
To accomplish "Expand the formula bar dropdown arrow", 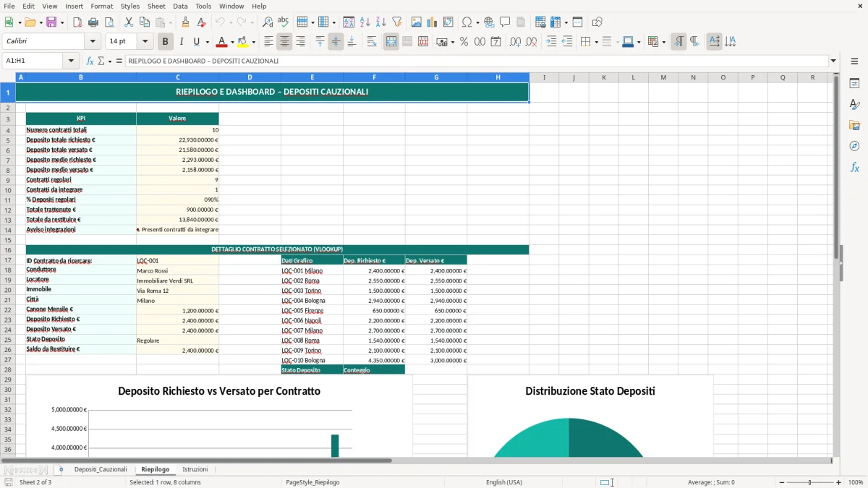I will point(833,61).
